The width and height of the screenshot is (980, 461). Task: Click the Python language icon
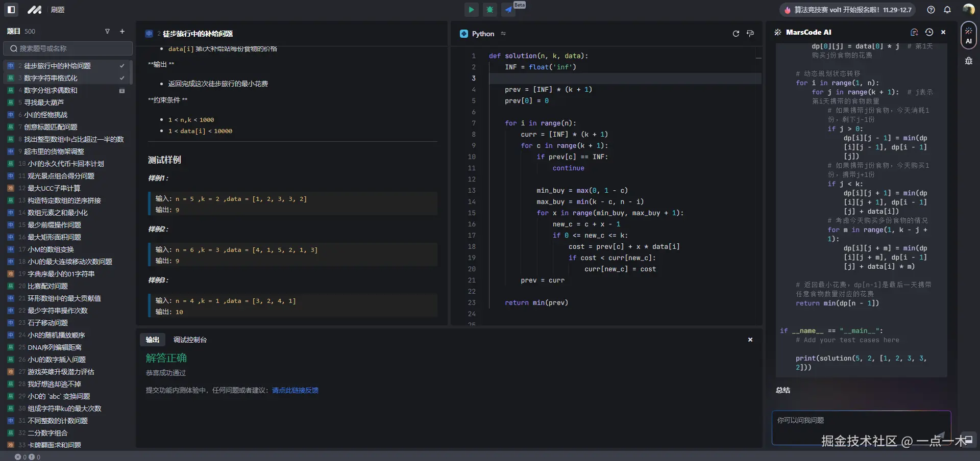(x=464, y=34)
